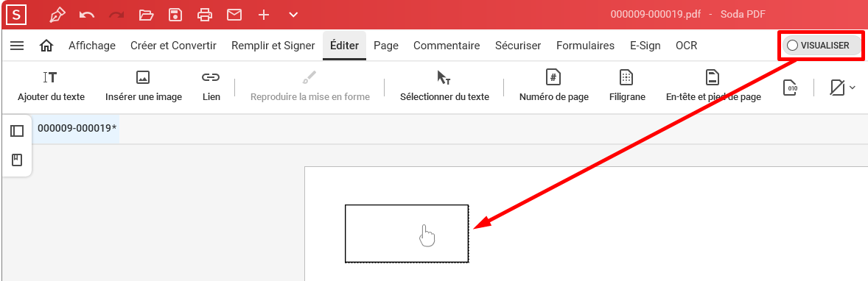Click the Soda PDF logo icon

[x=16, y=15]
